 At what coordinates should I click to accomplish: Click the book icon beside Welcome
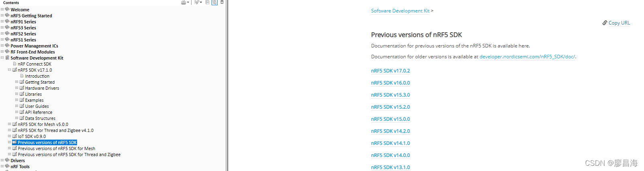click(x=7, y=9)
